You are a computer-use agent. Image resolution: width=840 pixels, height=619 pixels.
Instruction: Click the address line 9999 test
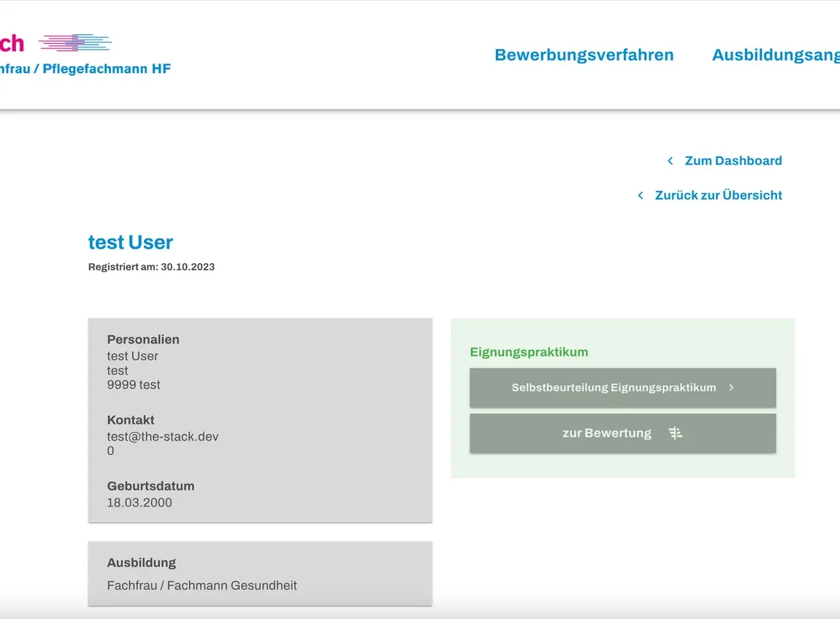click(134, 385)
